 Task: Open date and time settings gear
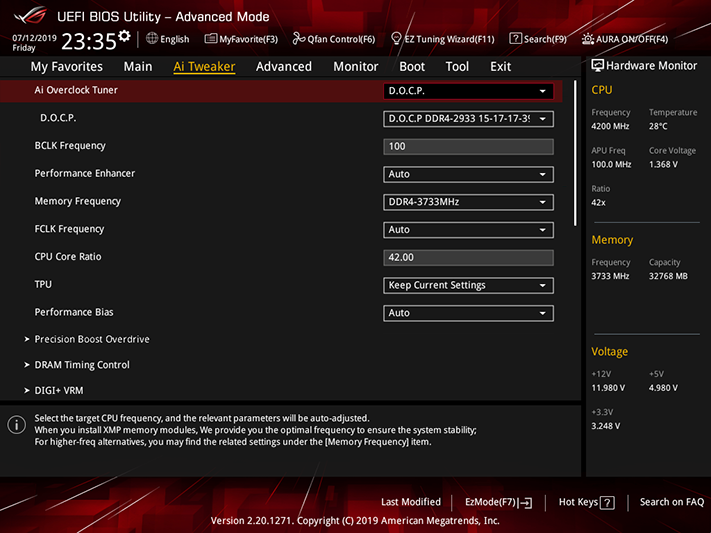click(x=124, y=36)
